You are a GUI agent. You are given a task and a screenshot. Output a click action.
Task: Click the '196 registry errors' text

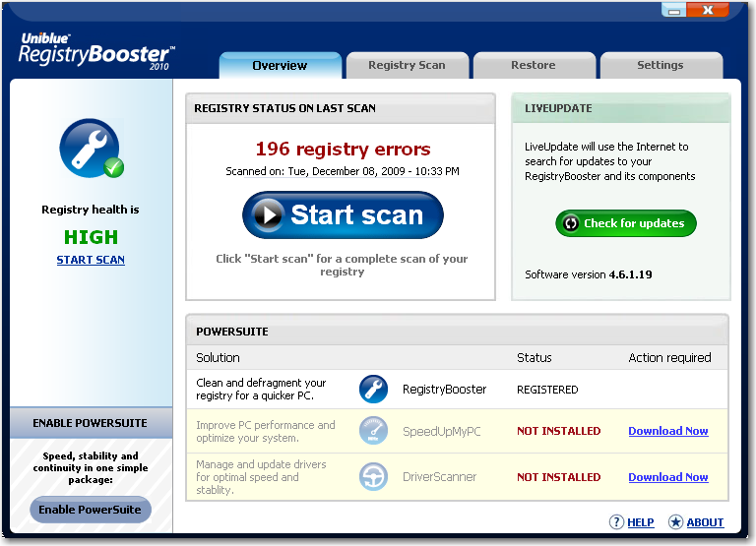click(x=343, y=149)
